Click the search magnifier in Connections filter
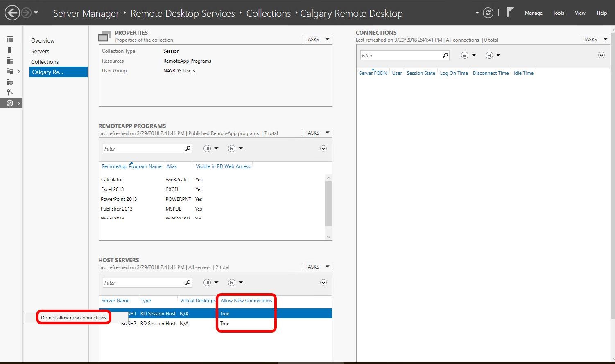The image size is (615, 364). point(445,55)
